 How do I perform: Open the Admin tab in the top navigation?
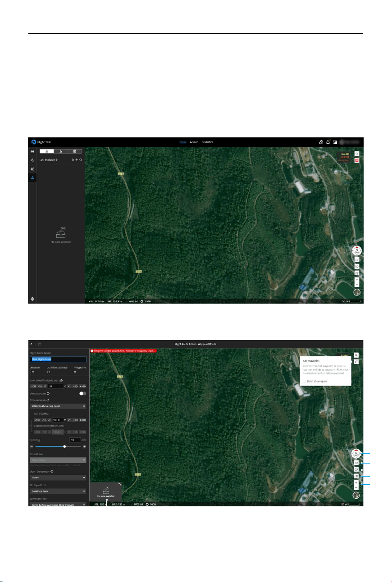pyautogui.click(x=194, y=142)
